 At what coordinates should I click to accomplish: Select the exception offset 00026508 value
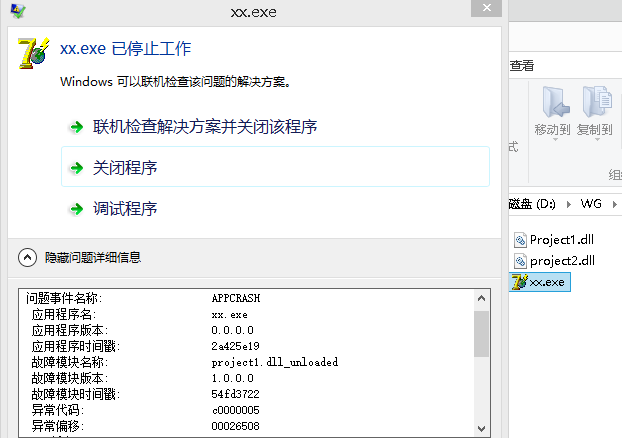tap(235, 426)
